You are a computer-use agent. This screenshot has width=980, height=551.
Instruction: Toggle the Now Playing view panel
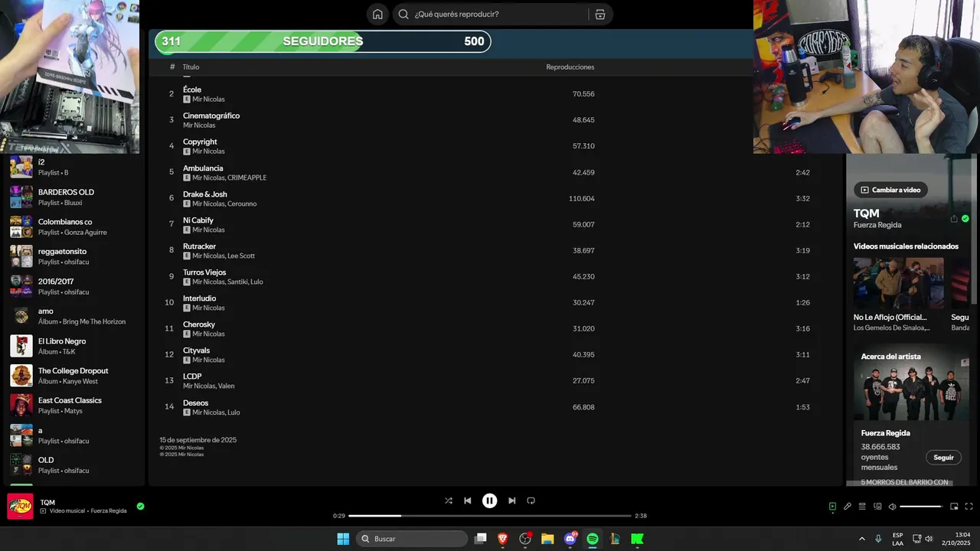click(832, 506)
